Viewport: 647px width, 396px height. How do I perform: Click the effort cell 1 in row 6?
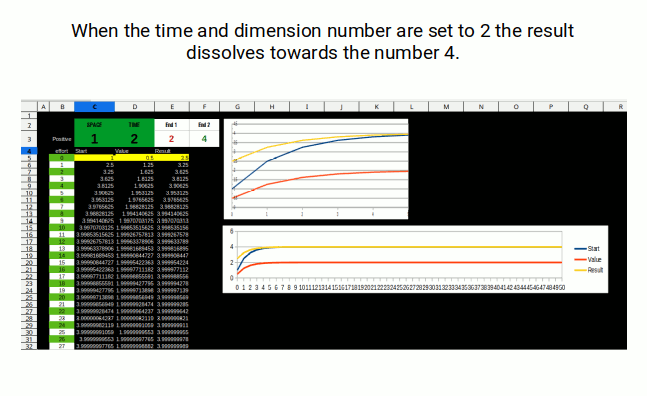[62, 165]
